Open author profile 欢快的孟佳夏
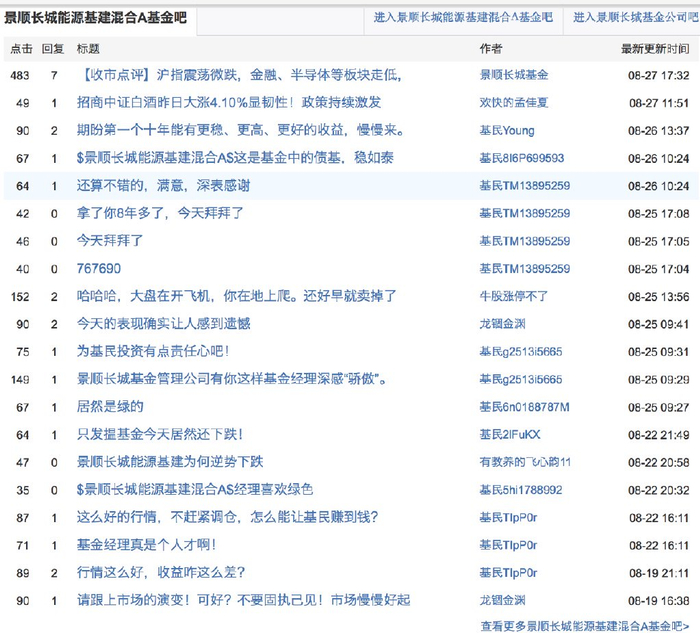This screenshot has height=633, width=700. [514, 103]
